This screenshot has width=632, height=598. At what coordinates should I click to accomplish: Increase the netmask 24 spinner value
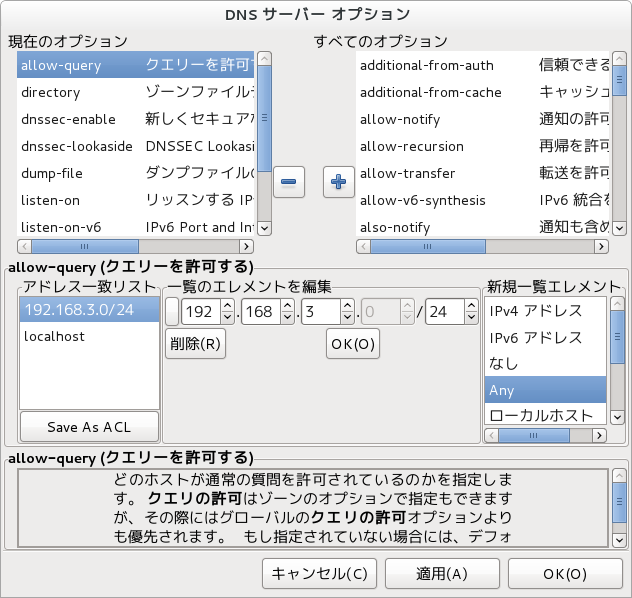tap(470, 306)
